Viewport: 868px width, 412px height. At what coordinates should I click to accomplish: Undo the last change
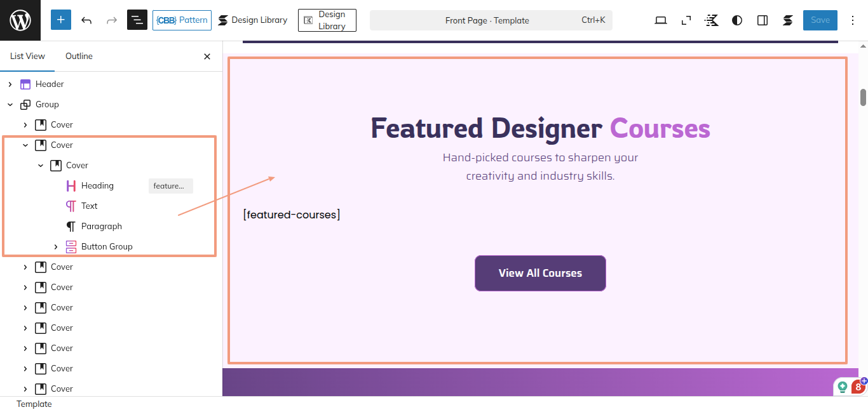[x=86, y=20]
